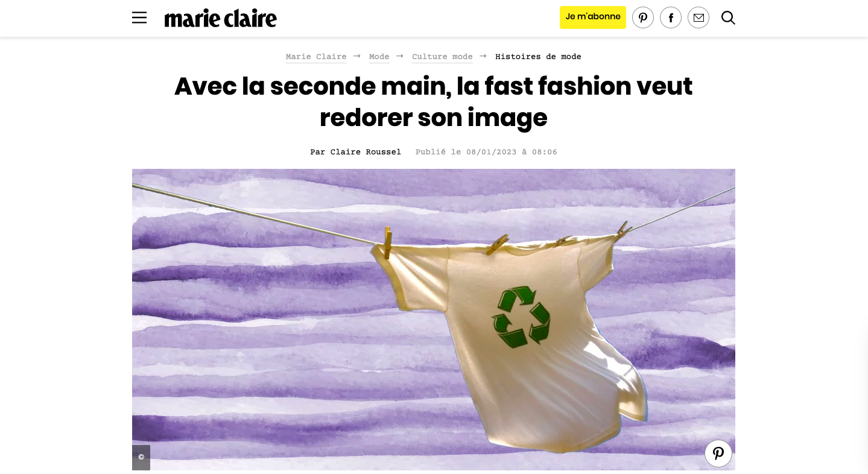Go to Marie Claire breadcrumb link
Image resolution: width=868 pixels, height=474 pixels.
(316, 57)
